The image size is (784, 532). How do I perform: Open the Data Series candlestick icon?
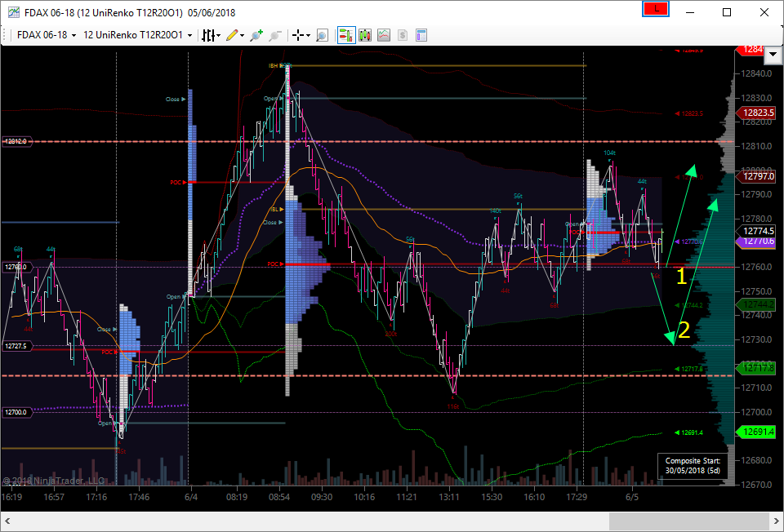pyautogui.click(x=365, y=35)
